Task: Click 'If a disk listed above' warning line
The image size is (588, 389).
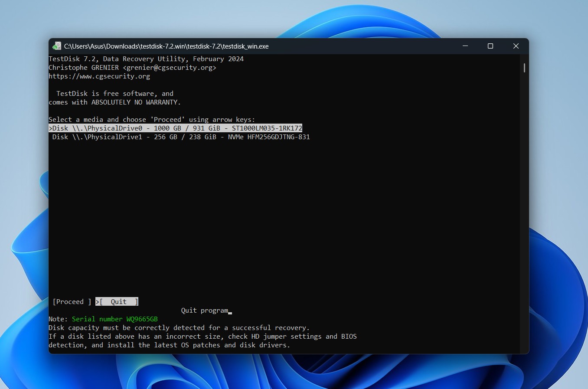Action: click(203, 337)
